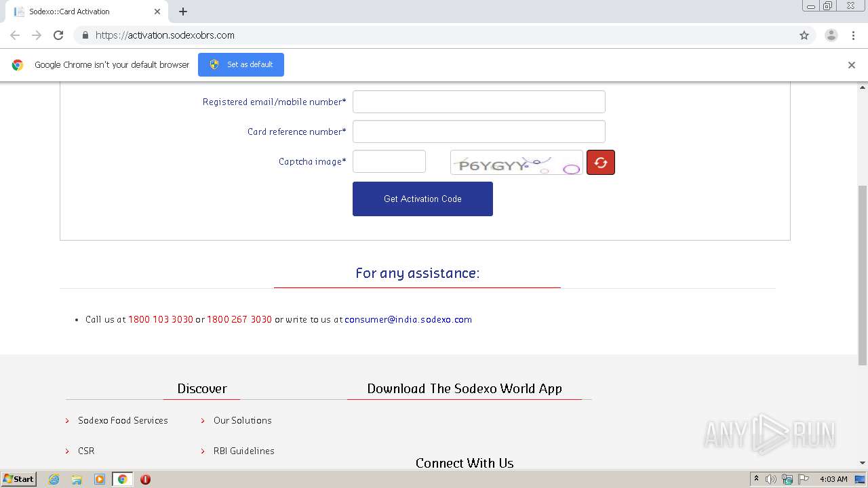Show hidden system tray icons
Screen dimensions: 868x488
coord(756,479)
